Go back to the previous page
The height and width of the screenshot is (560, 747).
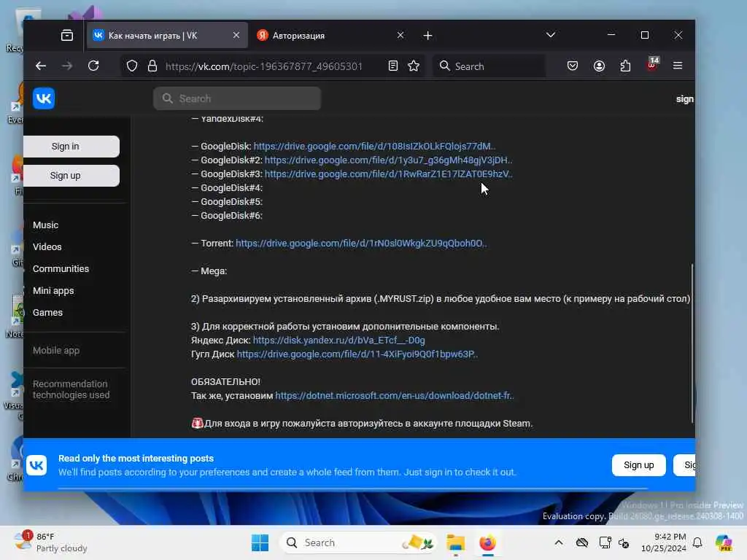[x=41, y=66]
